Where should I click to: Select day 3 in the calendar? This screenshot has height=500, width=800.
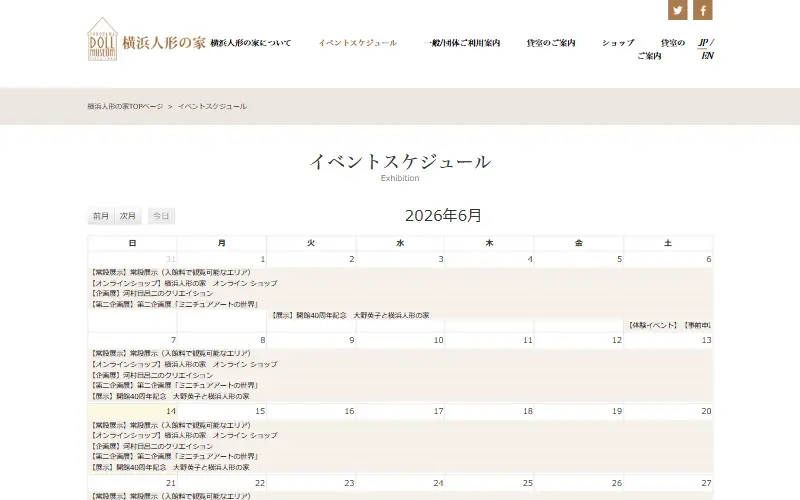(x=441, y=259)
